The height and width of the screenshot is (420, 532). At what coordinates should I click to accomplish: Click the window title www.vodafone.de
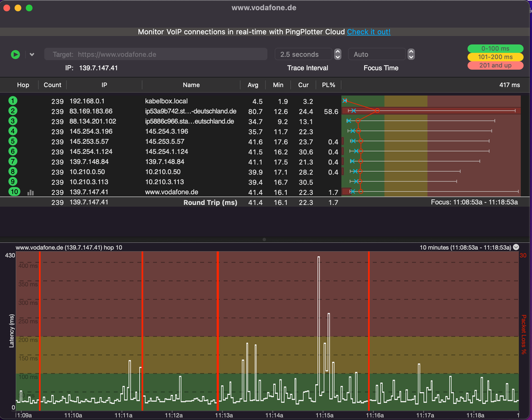[x=264, y=7]
